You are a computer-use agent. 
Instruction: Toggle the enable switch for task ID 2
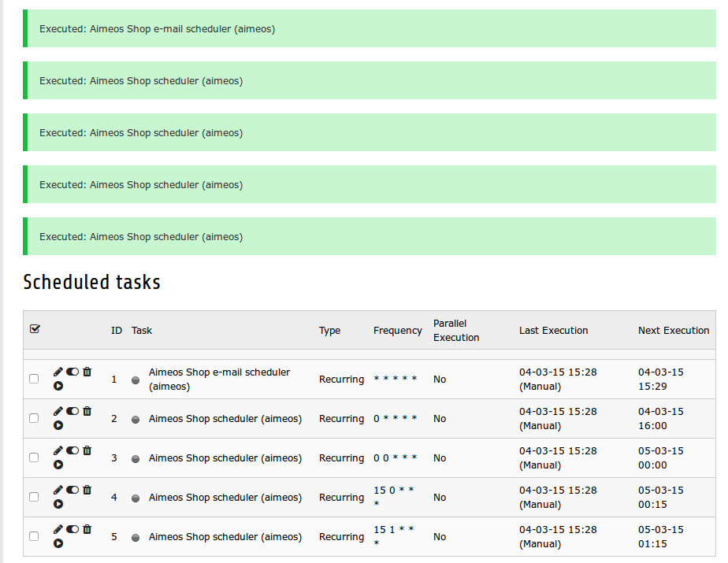[72, 411]
